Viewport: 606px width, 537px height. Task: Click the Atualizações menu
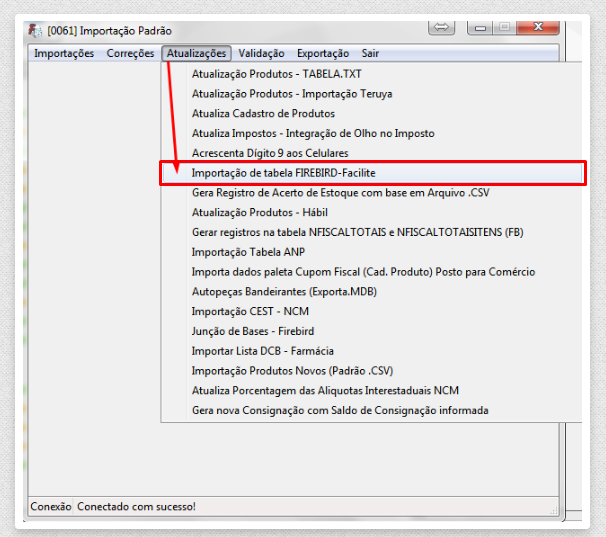[x=196, y=53]
